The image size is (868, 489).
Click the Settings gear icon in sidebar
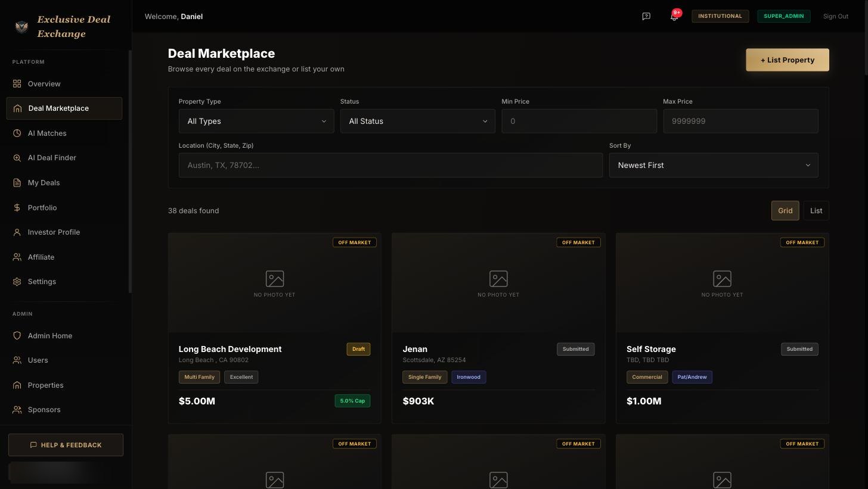(x=17, y=282)
